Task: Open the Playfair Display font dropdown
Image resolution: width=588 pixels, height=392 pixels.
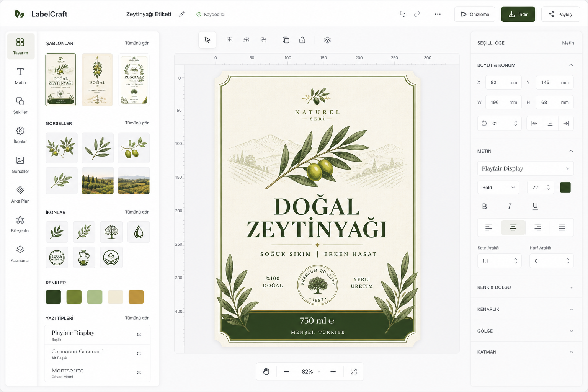Action: coord(525,168)
